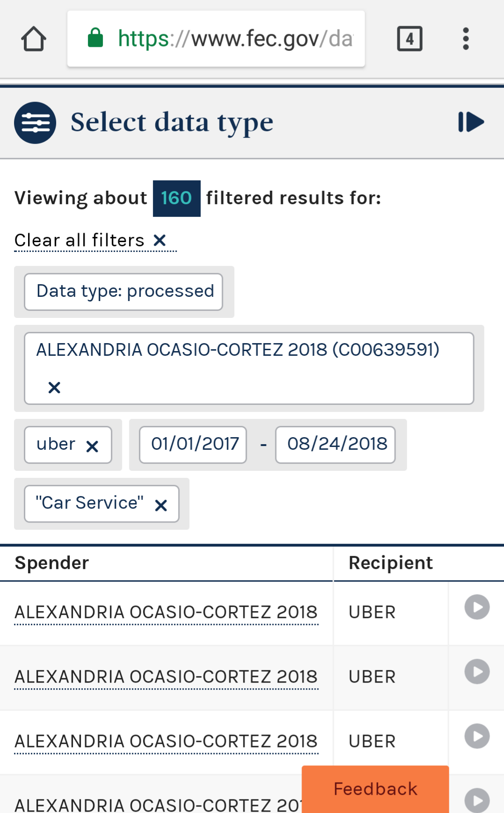Remove the uber filter tag
The width and height of the screenshot is (504, 813).
coord(93,446)
